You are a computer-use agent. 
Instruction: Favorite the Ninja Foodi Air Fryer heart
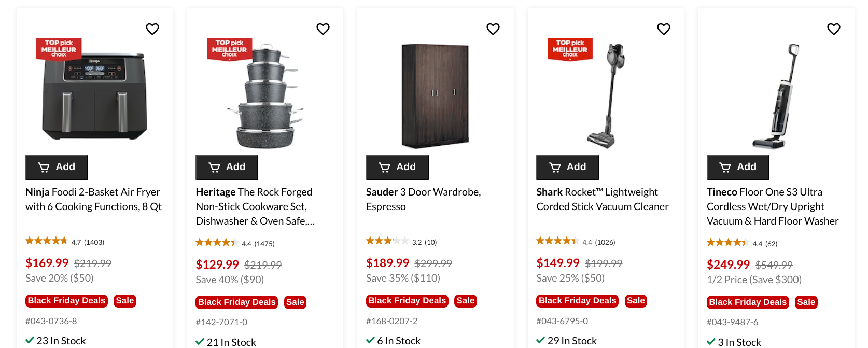[x=152, y=29]
